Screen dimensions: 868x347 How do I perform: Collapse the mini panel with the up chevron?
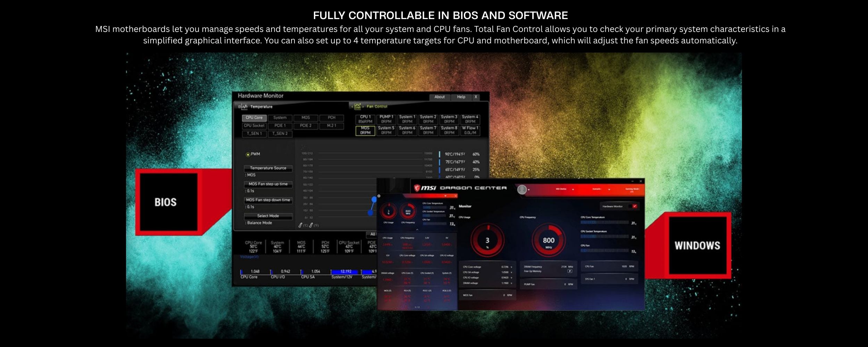[x=417, y=229]
